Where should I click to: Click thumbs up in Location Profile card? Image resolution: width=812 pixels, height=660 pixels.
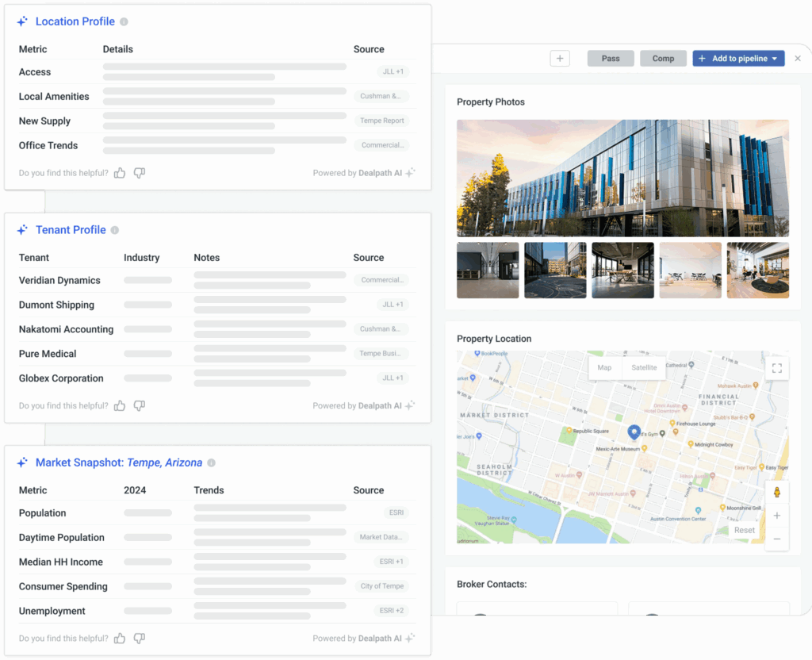click(120, 173)
